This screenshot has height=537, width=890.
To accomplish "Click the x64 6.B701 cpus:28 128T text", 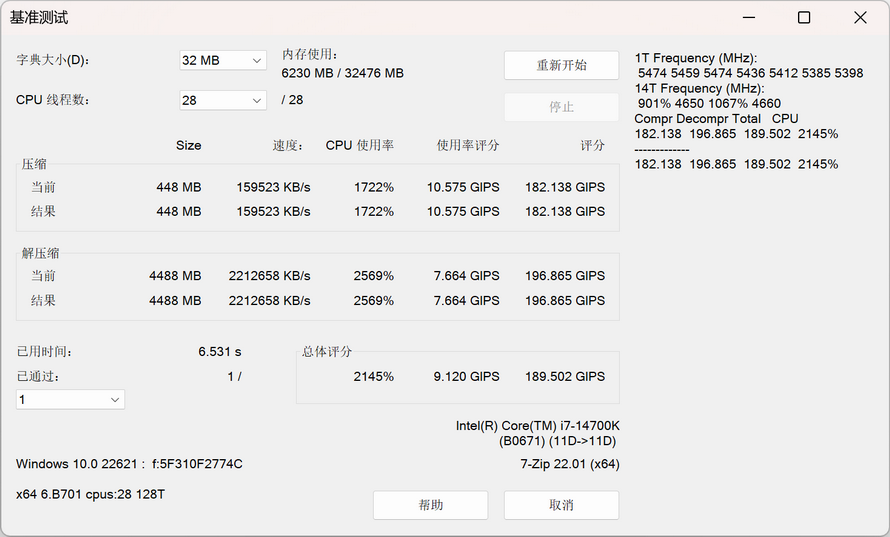I will [90, 494].
